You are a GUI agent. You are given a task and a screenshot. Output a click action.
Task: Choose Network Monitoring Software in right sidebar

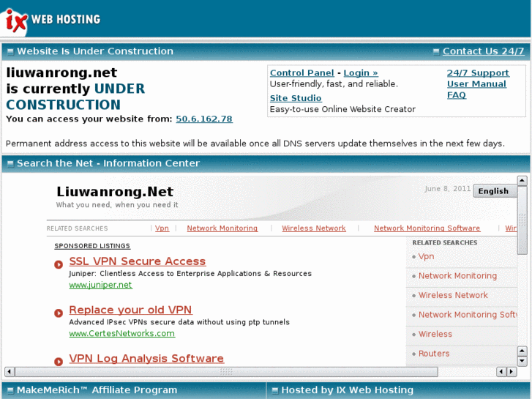pyautogui.click(x=468, y=315)
